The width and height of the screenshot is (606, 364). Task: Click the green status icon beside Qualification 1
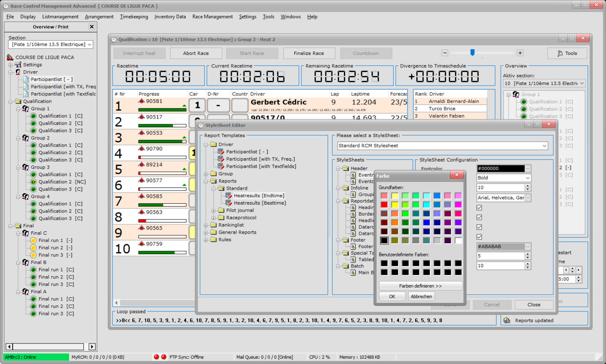[34, 116]
